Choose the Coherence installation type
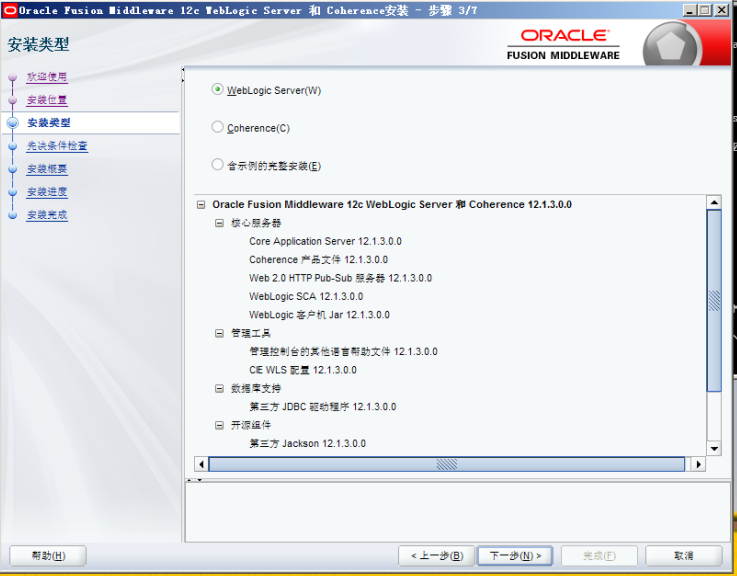 coord(218,128)
